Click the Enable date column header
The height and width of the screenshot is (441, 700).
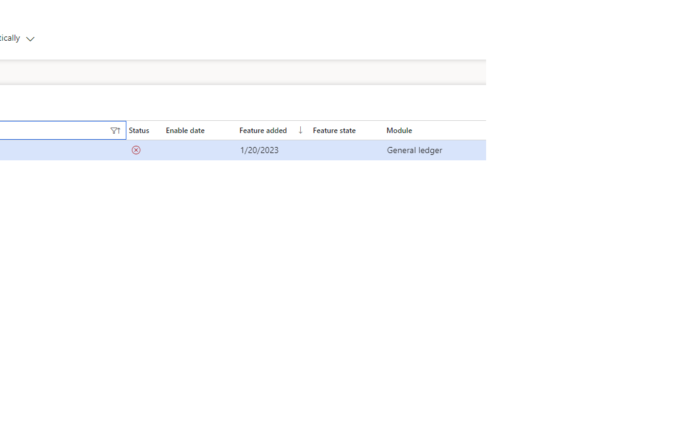[185, 130]
